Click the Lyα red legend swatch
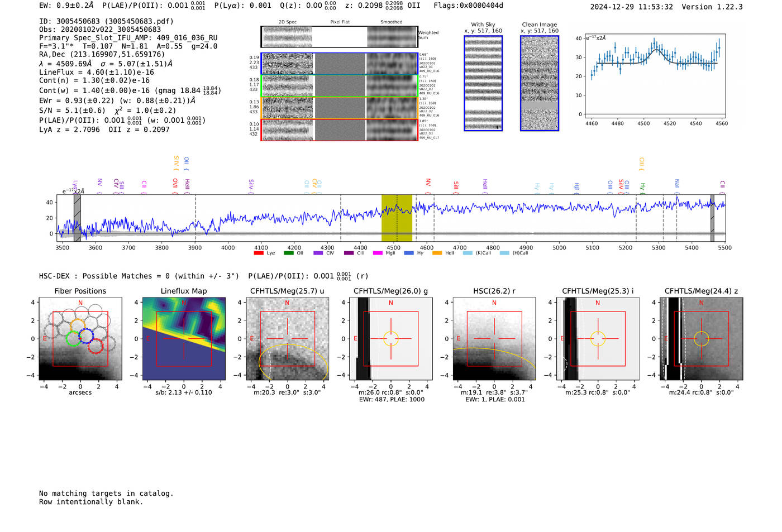The height and width of the screenshot is (532, 782). 259,253
